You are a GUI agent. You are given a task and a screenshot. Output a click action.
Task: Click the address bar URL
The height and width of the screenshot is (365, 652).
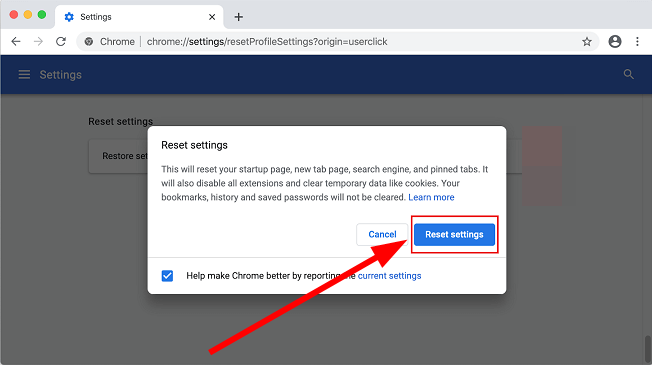267,42
